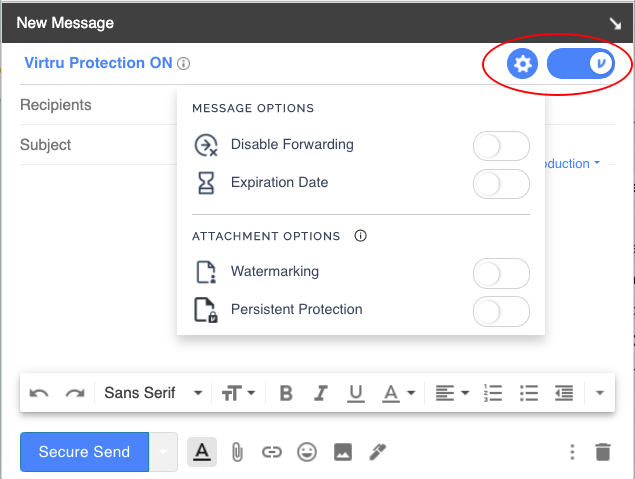Click the MESSAGE OPTIONS heading
The image size is (635, 479).
pyautogui.click(x=253, y=108)
